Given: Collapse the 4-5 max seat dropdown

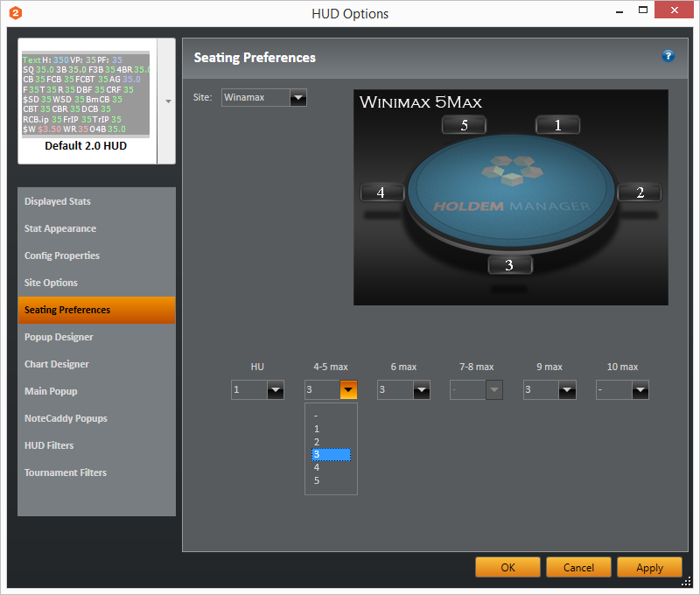Looking at the screenshot, I should 348,389.
